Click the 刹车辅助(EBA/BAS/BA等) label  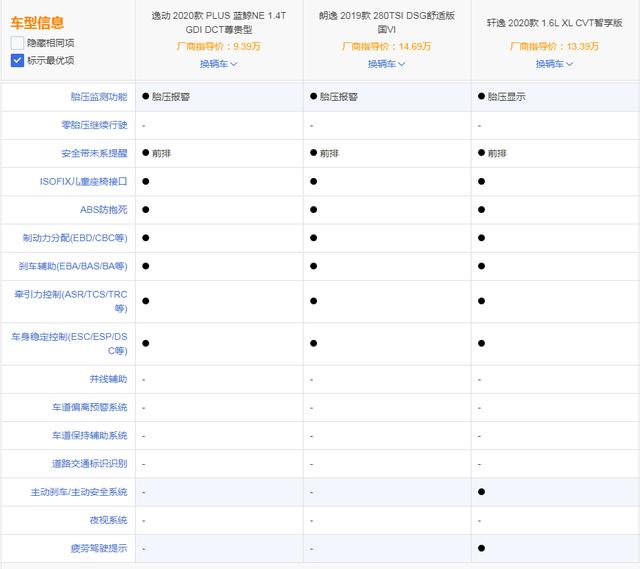coord(73,266)
